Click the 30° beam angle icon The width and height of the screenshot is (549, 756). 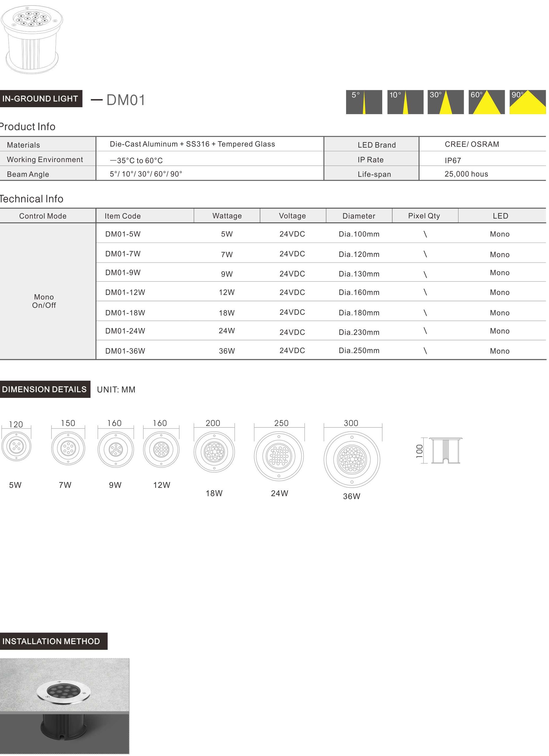tap(446, 102)
